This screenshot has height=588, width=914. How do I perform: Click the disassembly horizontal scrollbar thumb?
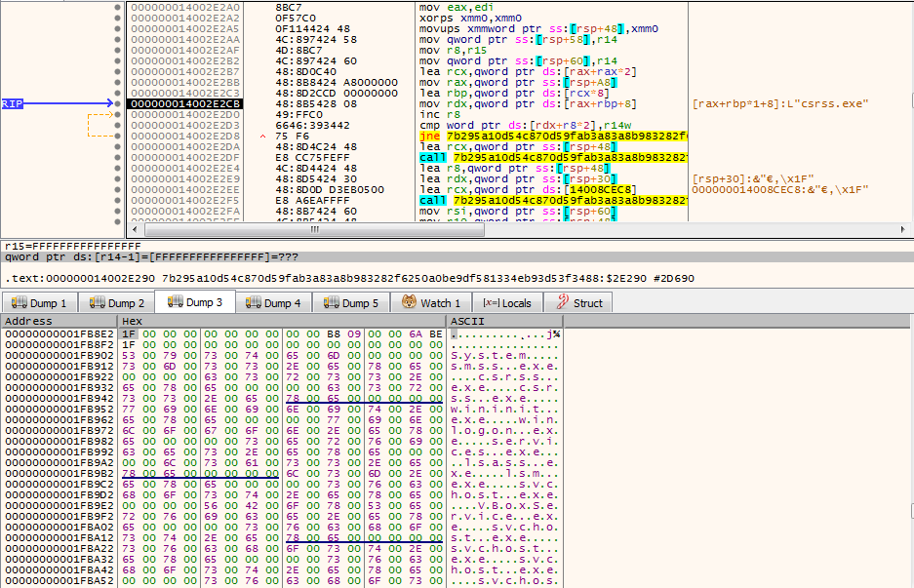coord(314,229)
